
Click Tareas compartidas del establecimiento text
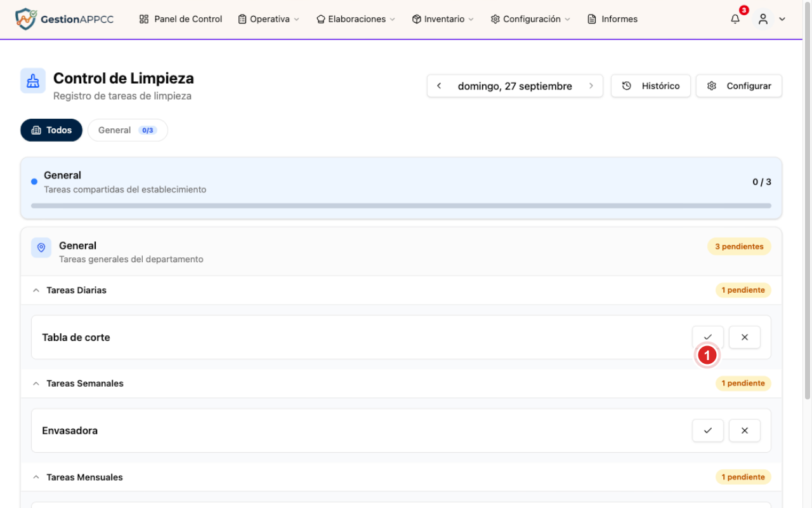click(x=125, y=189)
